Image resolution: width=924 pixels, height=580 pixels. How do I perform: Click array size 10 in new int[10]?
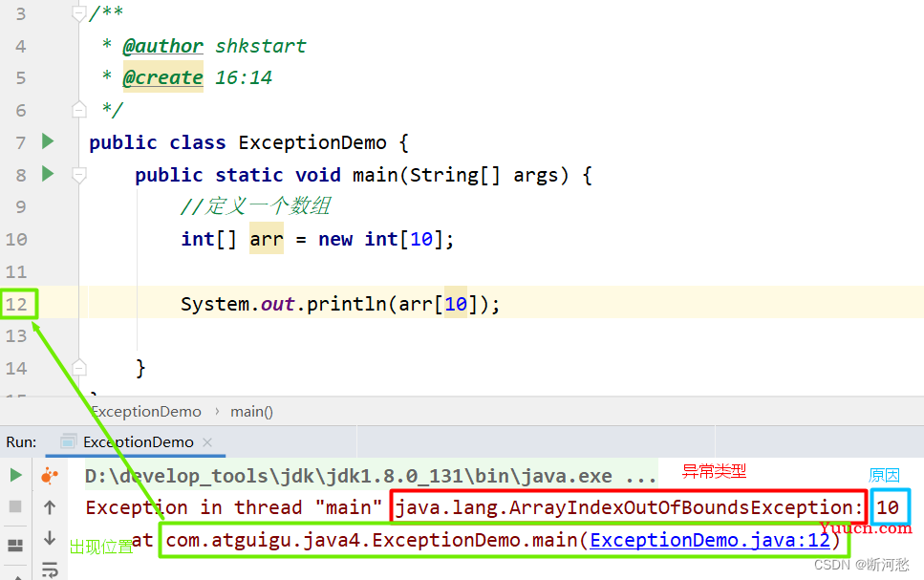[x=421, y=239]
